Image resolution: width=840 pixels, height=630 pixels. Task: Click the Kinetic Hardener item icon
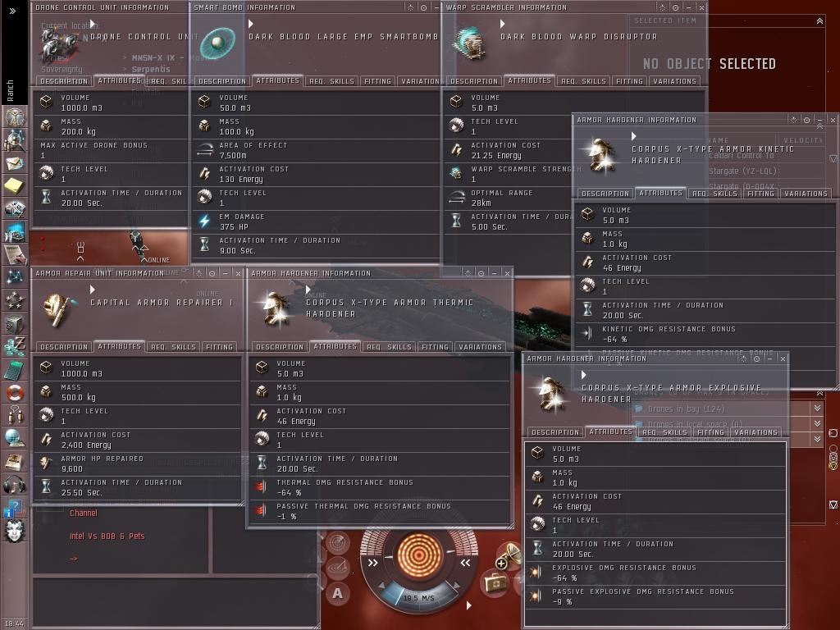[602, 155]
